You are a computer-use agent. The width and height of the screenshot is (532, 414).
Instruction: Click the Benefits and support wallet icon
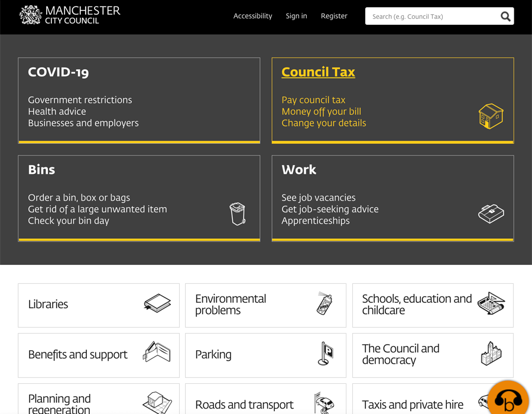tap(157, 354)
